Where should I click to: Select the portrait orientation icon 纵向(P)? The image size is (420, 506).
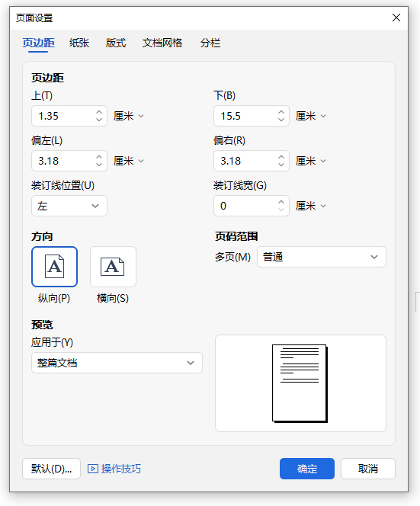pyautogui.click(x=55, y=267)
